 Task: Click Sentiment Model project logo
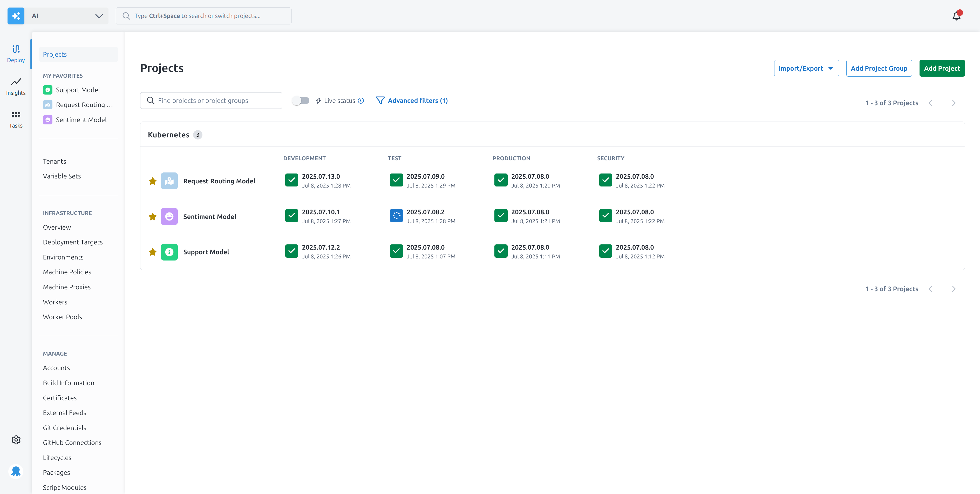point(169,217)
